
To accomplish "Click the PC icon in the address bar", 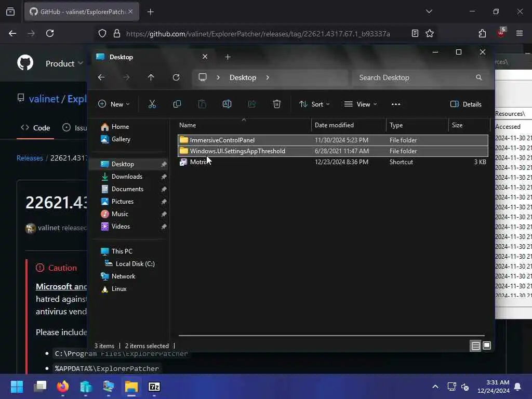I will pos(203,77).
